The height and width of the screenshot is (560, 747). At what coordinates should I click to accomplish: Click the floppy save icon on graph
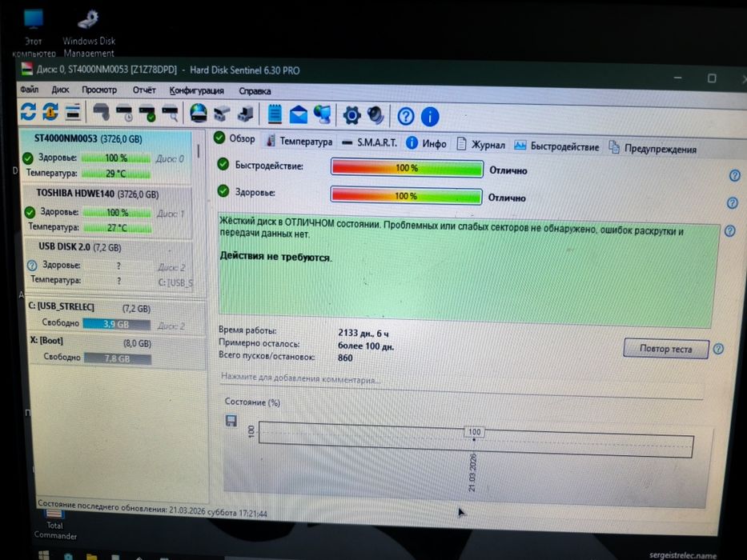231,421
